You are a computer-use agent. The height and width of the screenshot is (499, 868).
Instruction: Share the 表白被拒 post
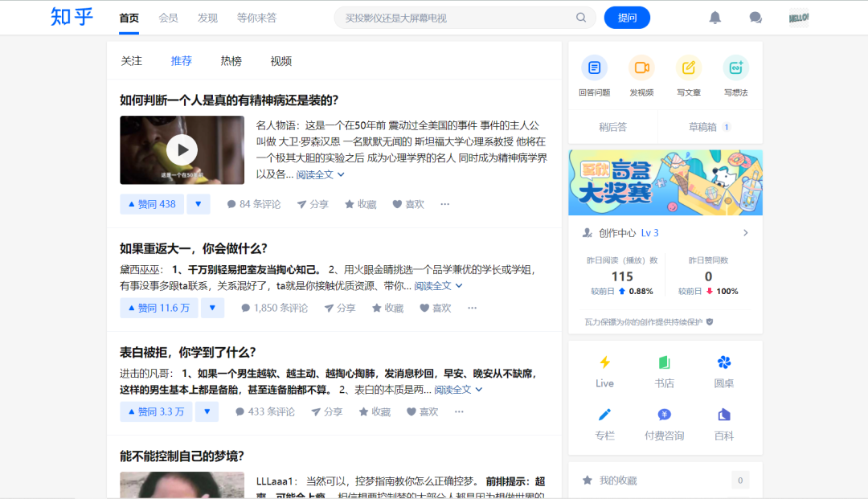326,411
